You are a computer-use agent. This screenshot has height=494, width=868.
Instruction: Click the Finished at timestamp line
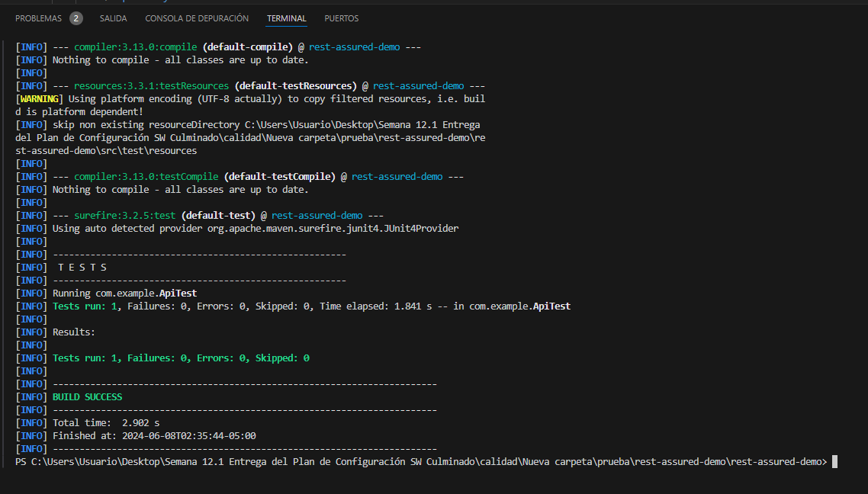coord(153,436)
